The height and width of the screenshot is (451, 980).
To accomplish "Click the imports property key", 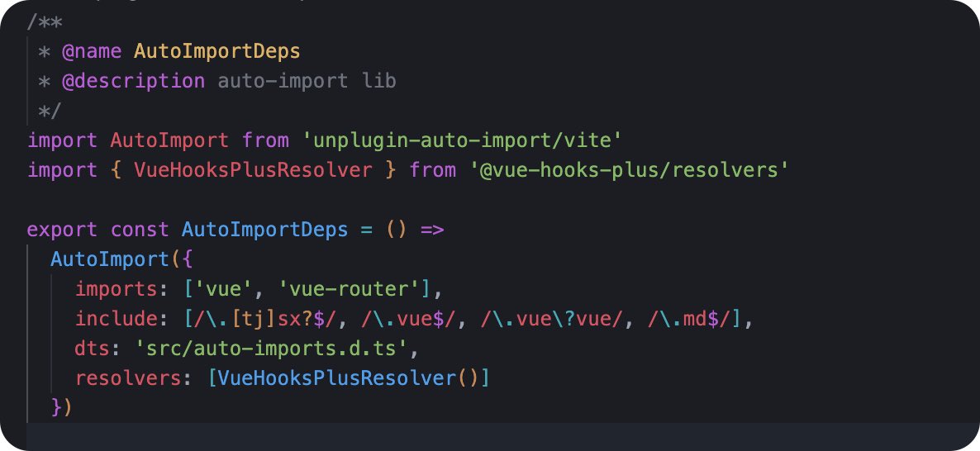I will [117, 289].
